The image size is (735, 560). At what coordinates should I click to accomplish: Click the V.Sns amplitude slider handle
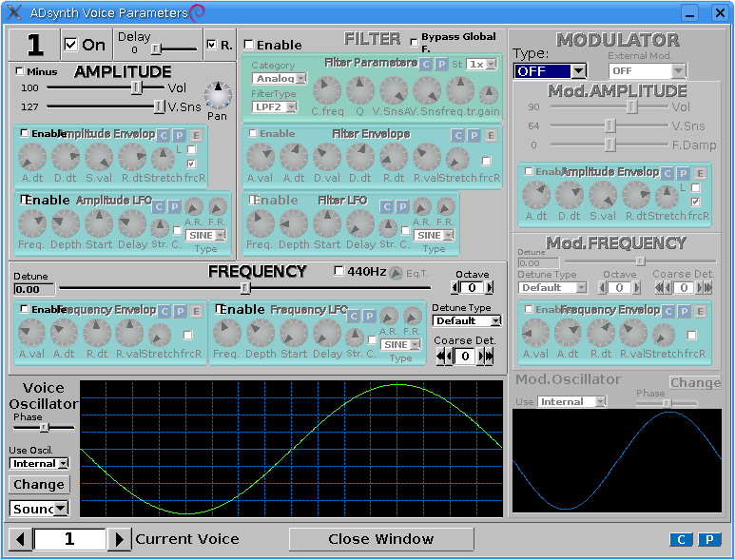click(160, 106)
